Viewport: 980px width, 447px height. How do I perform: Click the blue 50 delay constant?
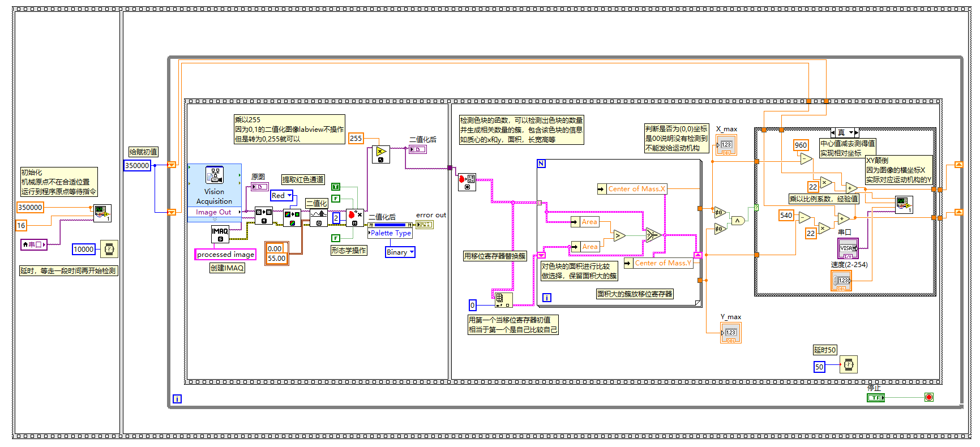click(x=819, y=367)
